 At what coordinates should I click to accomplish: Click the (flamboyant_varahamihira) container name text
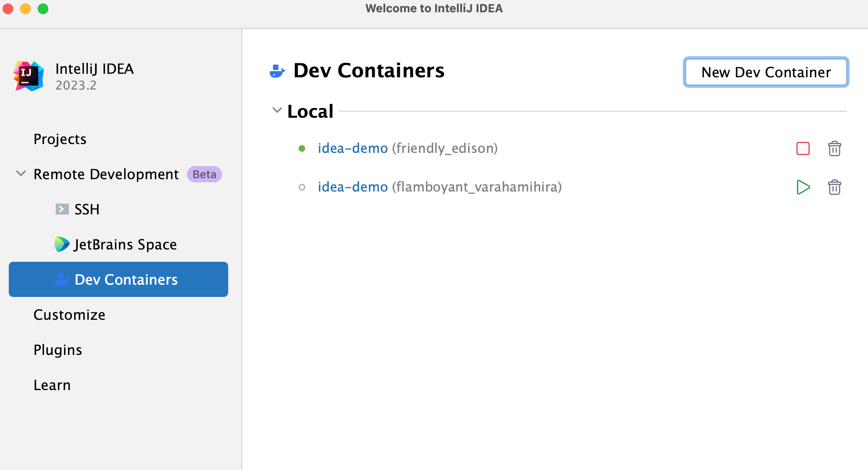click(x=477, y=187)
